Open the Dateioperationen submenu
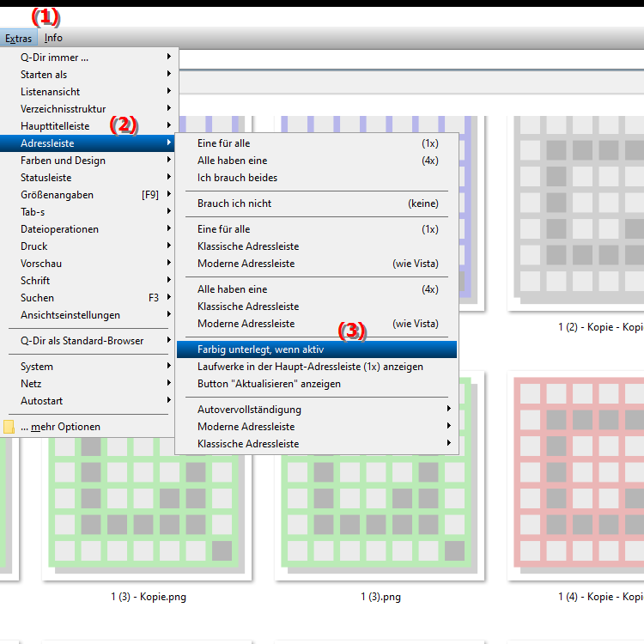The width and height of the screenshot is (644, 644). pyautogui.click(x=88, y=229)
